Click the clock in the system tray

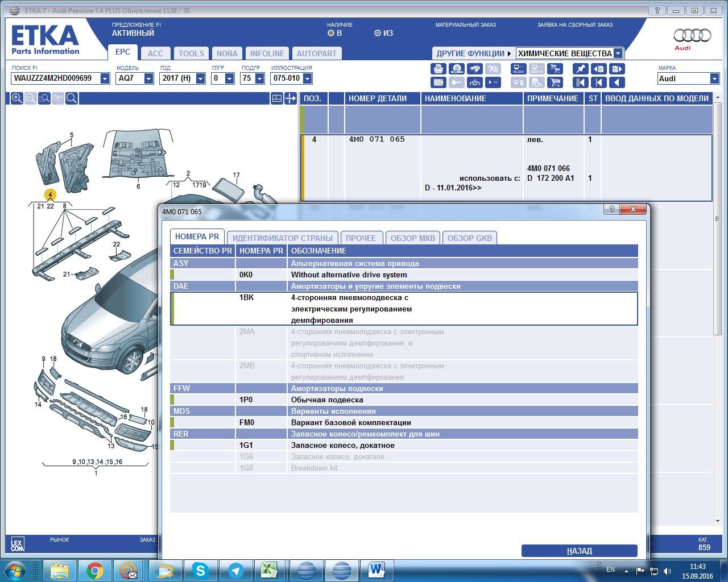click(697, 571)
